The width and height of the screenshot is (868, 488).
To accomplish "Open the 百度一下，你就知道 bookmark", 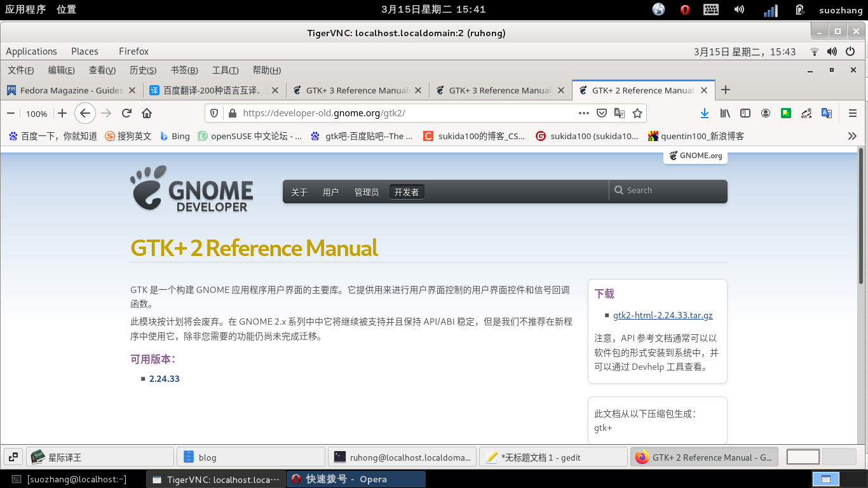I will [x=53, y=136].
